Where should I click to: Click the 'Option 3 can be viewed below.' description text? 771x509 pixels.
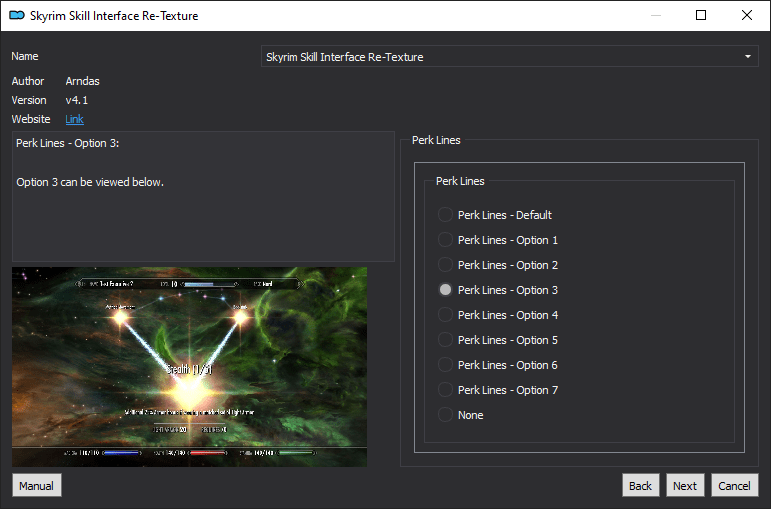90,182
